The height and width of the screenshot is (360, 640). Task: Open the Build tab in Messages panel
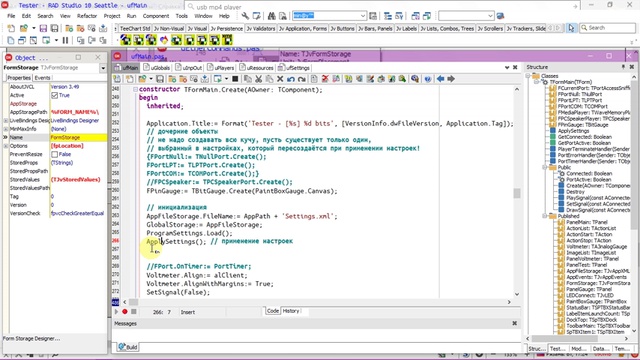pyautogui.click(x=128, y=347)
